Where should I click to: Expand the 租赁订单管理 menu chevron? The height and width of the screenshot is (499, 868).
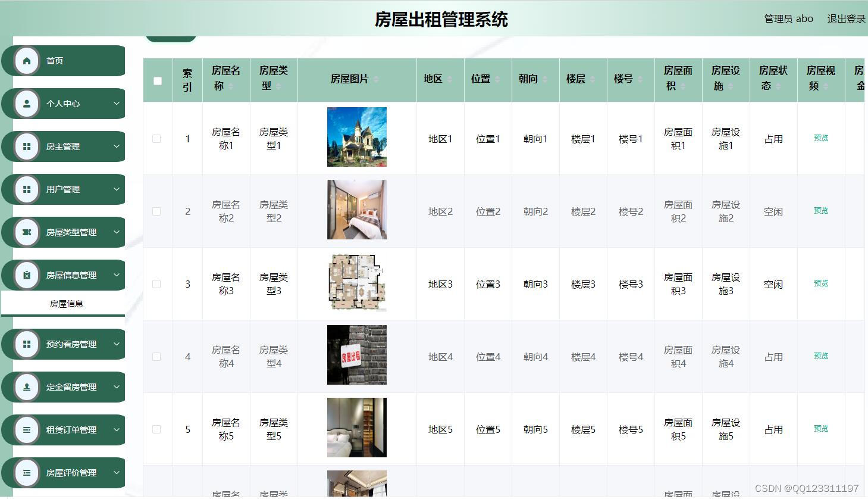[117, 430]
